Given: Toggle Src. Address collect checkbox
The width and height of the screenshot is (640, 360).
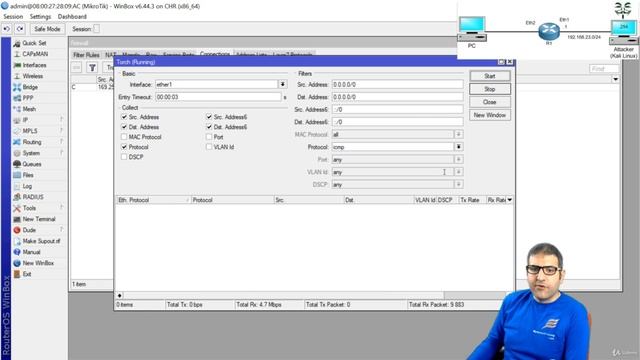Looking at the screenshot, I should point(124,117).
